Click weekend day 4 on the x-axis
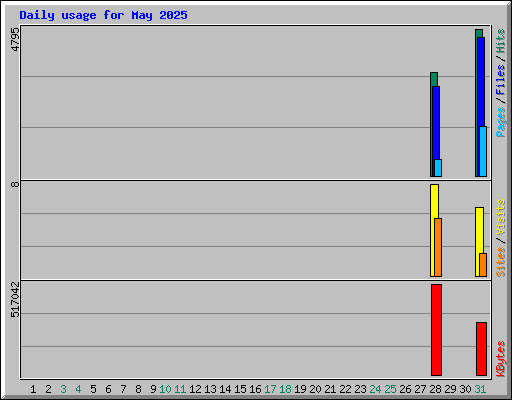Screen dimensions: 512x400 point(78,389)
